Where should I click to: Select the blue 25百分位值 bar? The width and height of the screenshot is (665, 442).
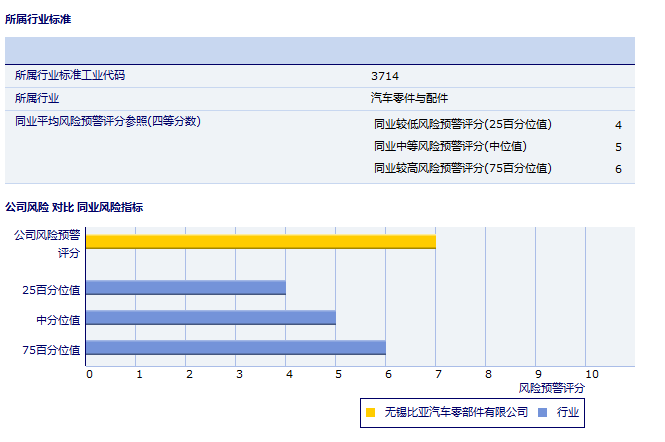coord(185,288)
